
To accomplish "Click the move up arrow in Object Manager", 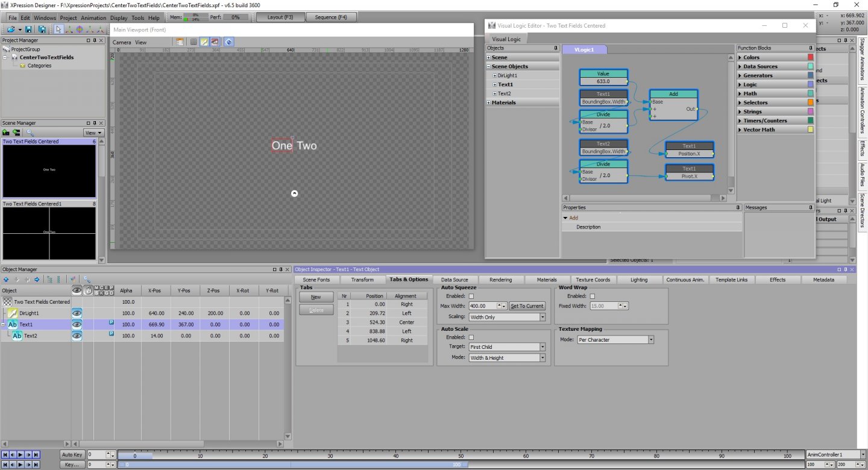I will pos(6,280).
